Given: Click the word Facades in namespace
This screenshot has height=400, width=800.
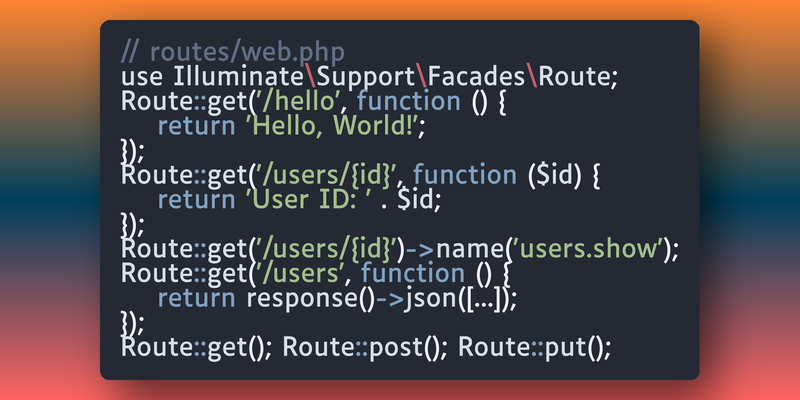Looking at the screenshot, I should coord(476,77).
